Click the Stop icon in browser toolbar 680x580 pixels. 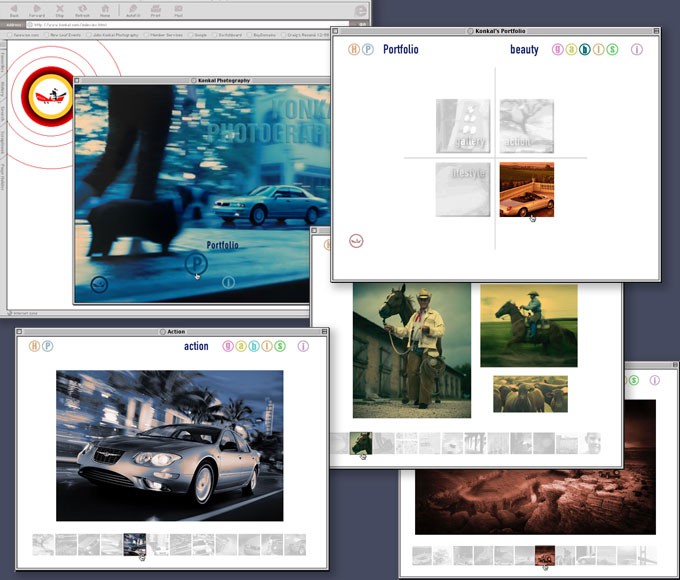pyautogui.click(x=60, y=11)
